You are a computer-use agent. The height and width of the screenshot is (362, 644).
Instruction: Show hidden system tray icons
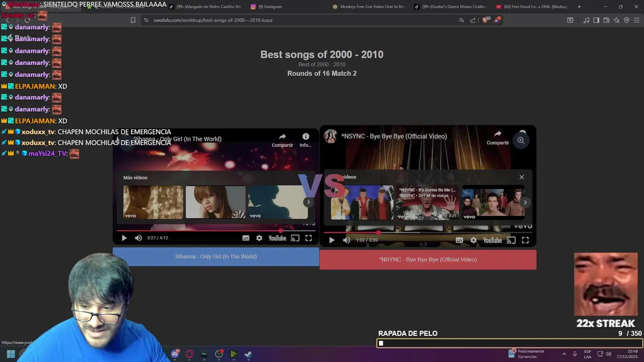tap(563, 354)
